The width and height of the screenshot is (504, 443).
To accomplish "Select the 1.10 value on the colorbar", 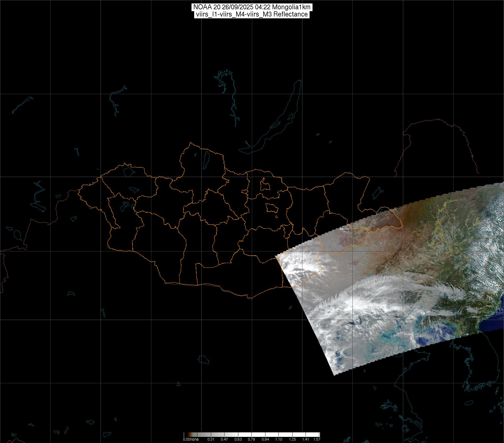I will (x=278, y=439).
